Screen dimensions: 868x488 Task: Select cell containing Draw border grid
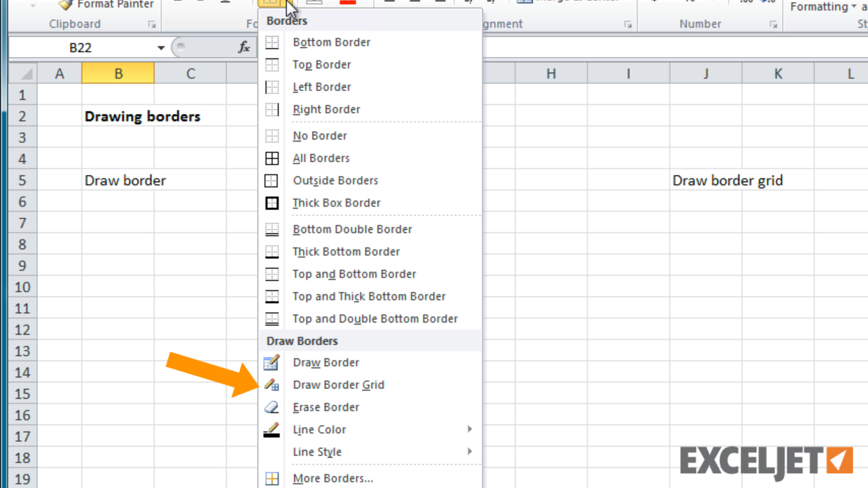tap(705, 180)
